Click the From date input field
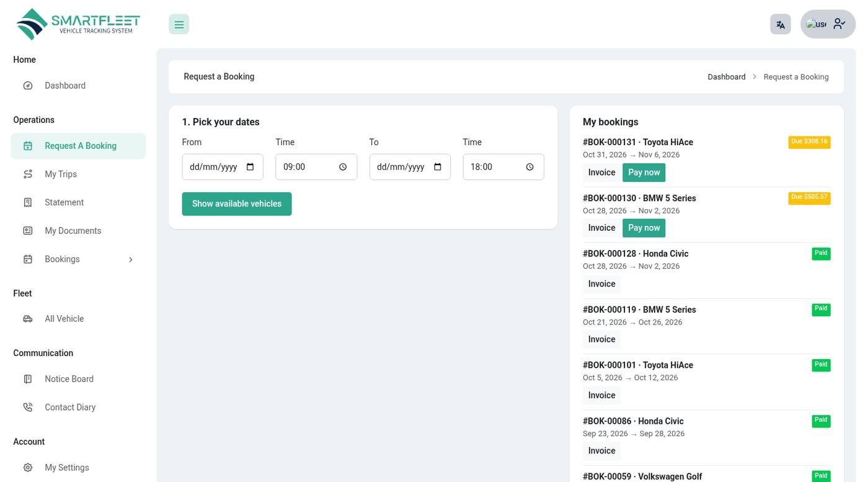Image resolution: width=868 pixels, height=482 pixels. [223, 167]
